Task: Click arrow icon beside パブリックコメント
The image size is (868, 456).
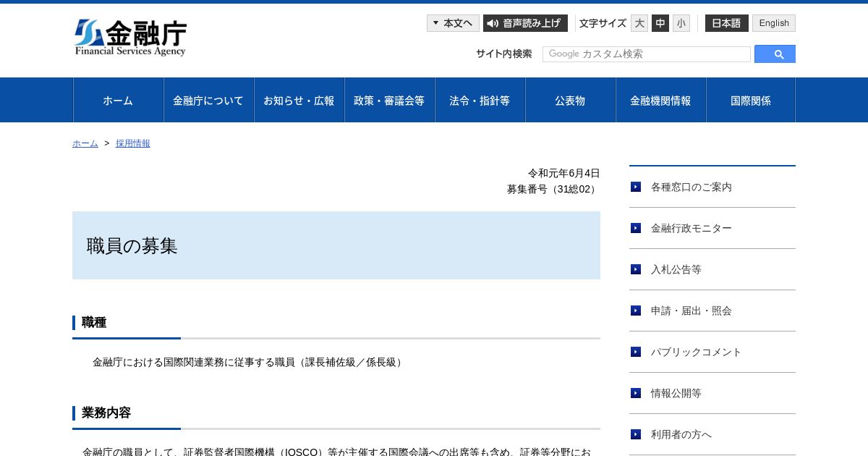Action: point(636,352)
